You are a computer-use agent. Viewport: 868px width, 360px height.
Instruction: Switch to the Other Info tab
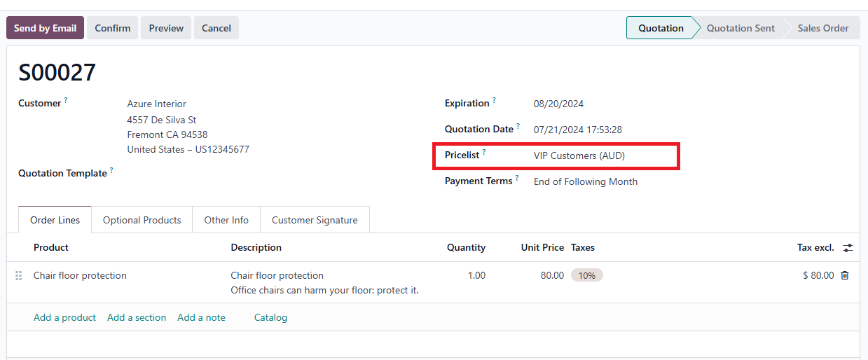[226, 220]
